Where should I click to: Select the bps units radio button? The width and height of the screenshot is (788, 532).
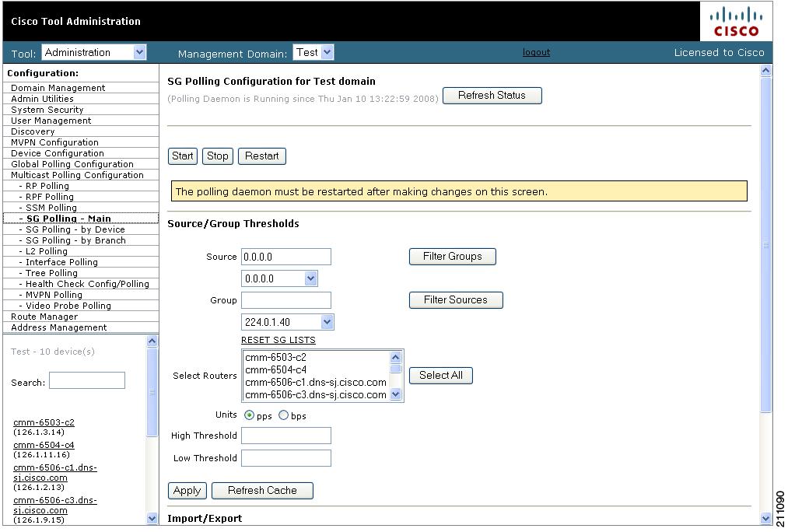pos(283,415)
